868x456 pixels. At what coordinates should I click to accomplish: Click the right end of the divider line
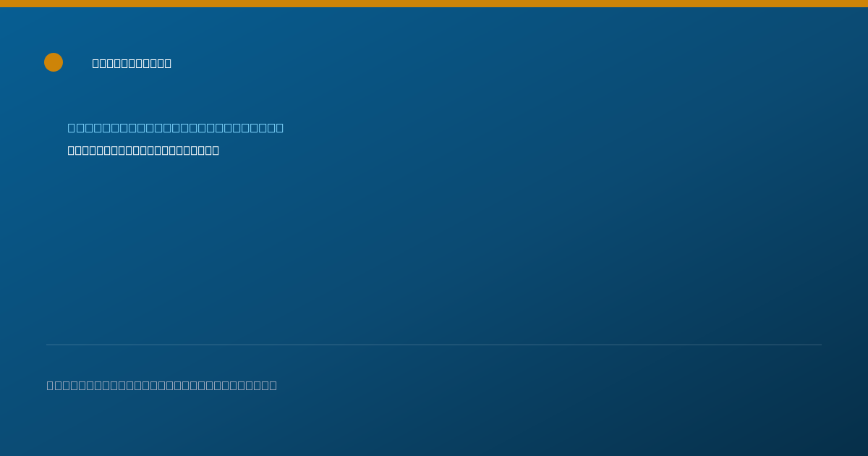click(820, 345)
